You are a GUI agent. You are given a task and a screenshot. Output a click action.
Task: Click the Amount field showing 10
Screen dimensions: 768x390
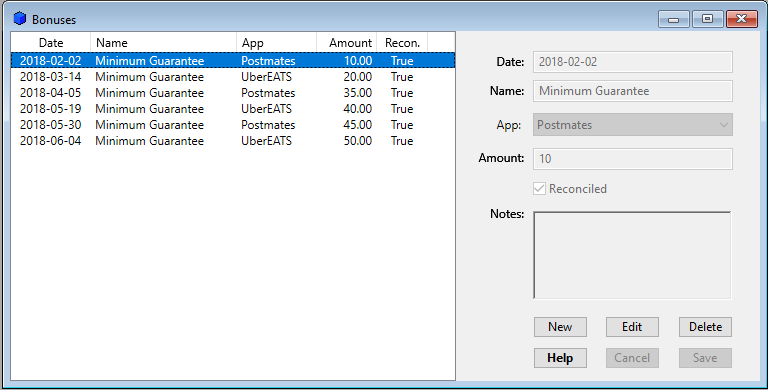click(x=633, y=159)
